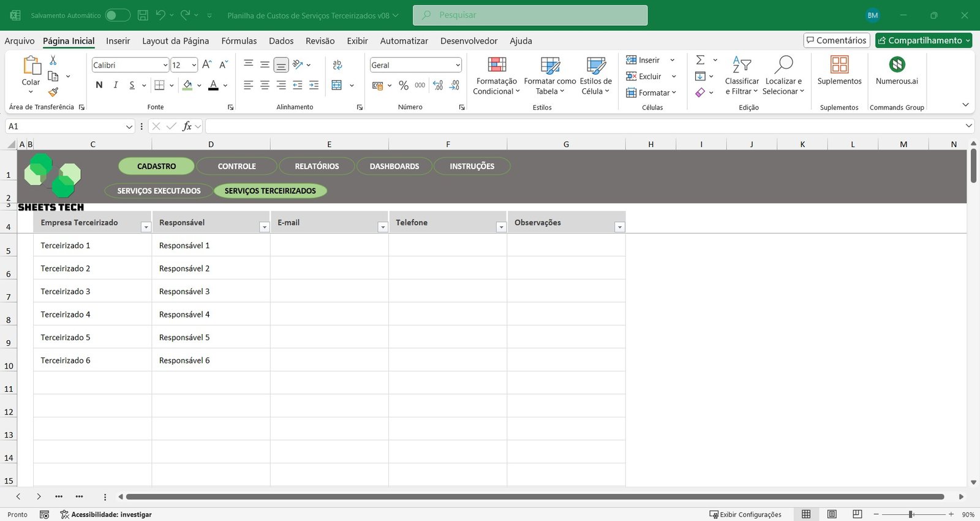Apply the Fill Color paint bucket
Image resolution: width=980 pixels, height=521 pixels.
[188, 85]
